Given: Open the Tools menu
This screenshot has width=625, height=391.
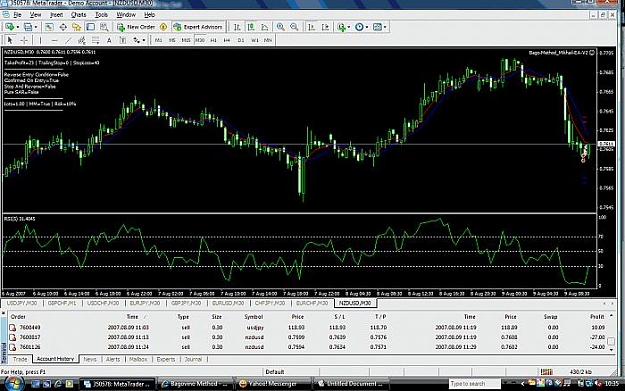Looking at the screenshot, I should 101,15.
